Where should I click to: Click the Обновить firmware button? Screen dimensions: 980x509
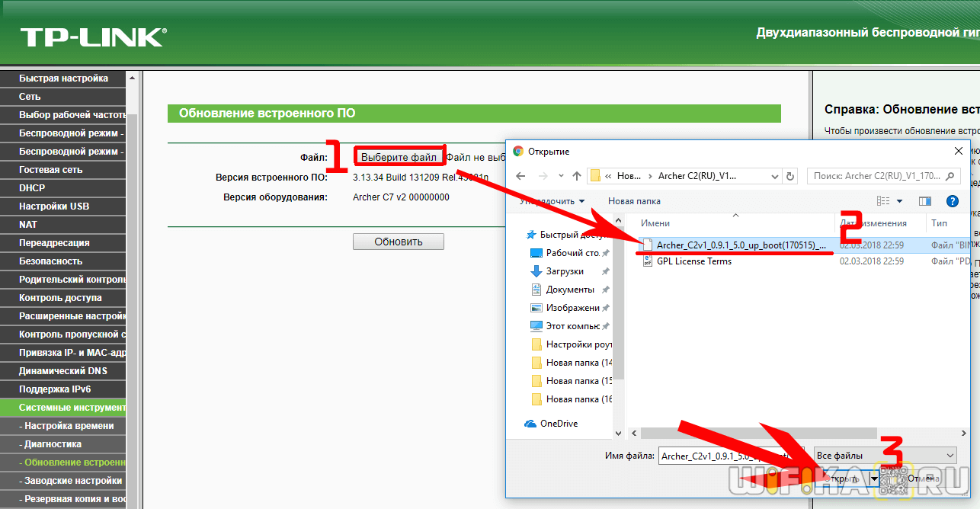[398, 242]
